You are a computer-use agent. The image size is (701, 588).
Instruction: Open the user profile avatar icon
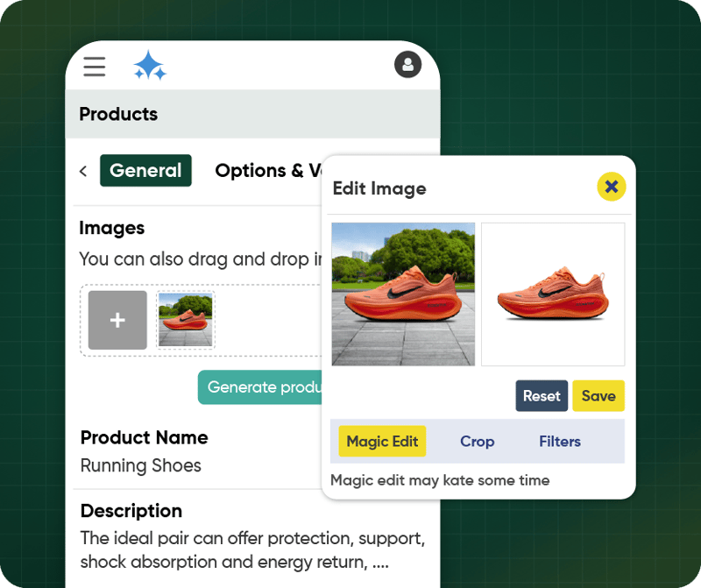pyautogui.click(x=407, y=64)
